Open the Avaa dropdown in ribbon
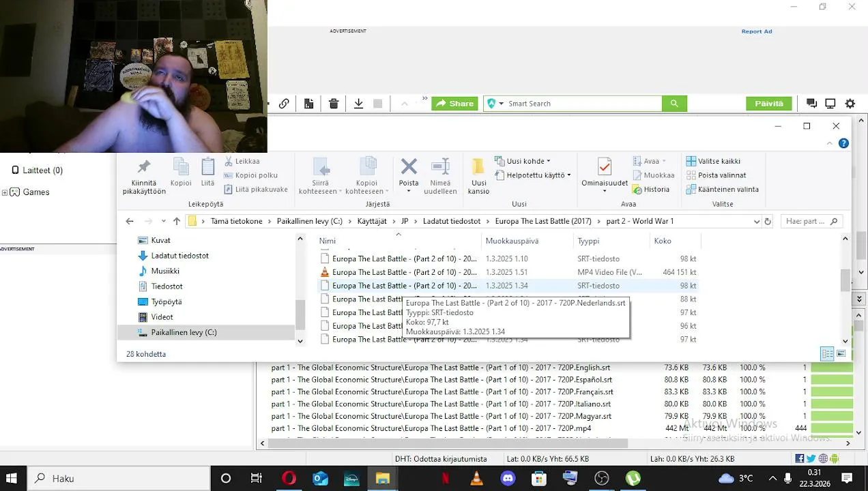 664,162
